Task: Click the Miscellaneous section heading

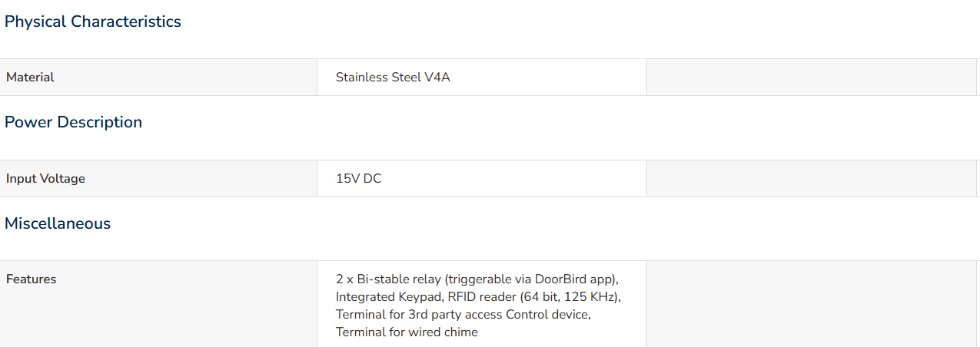Action: tap(58, 223)
